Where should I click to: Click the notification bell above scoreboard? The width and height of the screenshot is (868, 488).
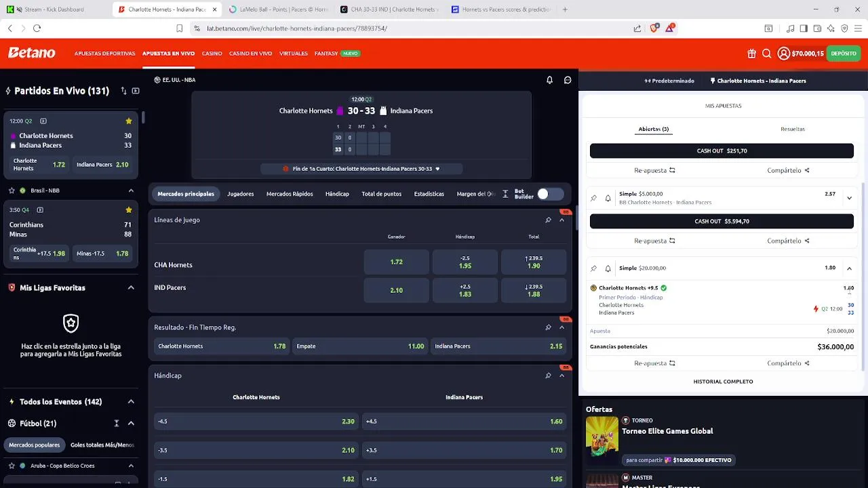549,80
